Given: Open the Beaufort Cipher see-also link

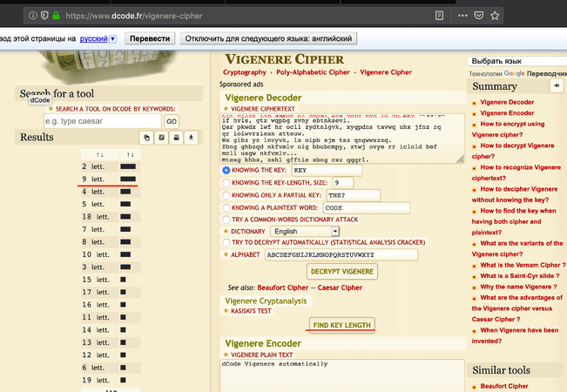Looking at the screenshot, I should (x=283, y=287).
